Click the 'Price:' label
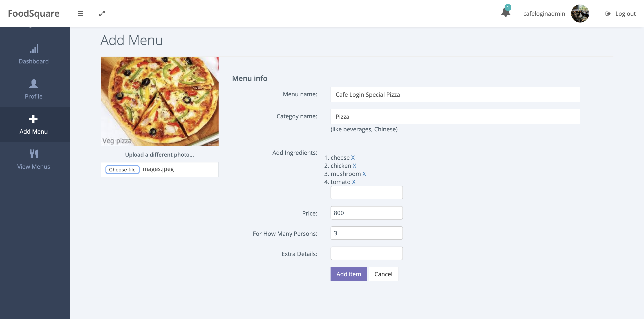 (309, 213)
